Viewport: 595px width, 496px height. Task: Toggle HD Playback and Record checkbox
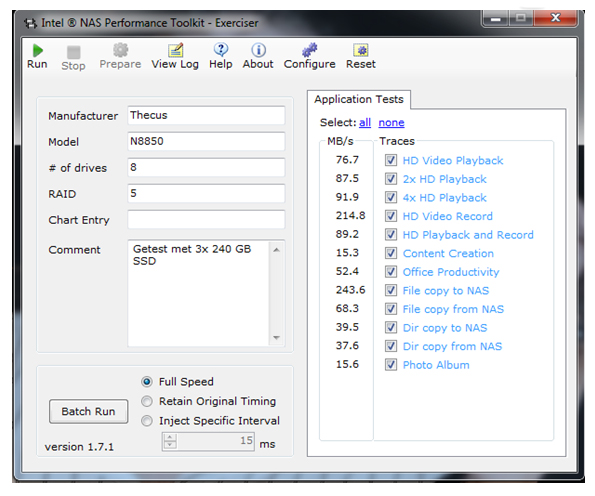point(391,235)
